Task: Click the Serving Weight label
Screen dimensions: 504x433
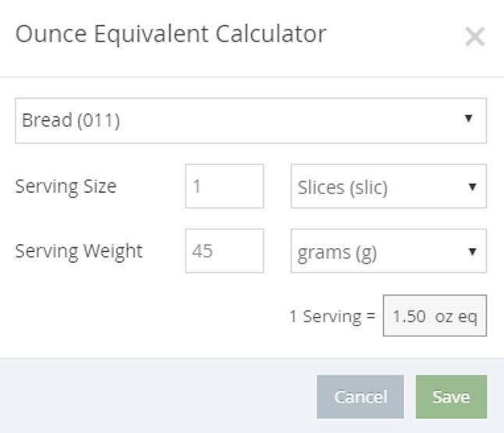Action: tap(79, 251)
